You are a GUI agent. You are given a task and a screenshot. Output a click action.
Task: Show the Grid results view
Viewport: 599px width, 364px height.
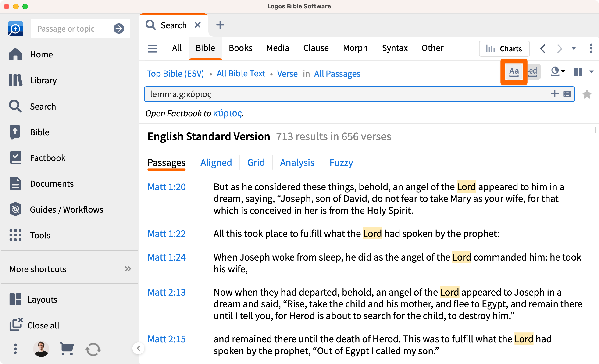[x=256, y=162]
